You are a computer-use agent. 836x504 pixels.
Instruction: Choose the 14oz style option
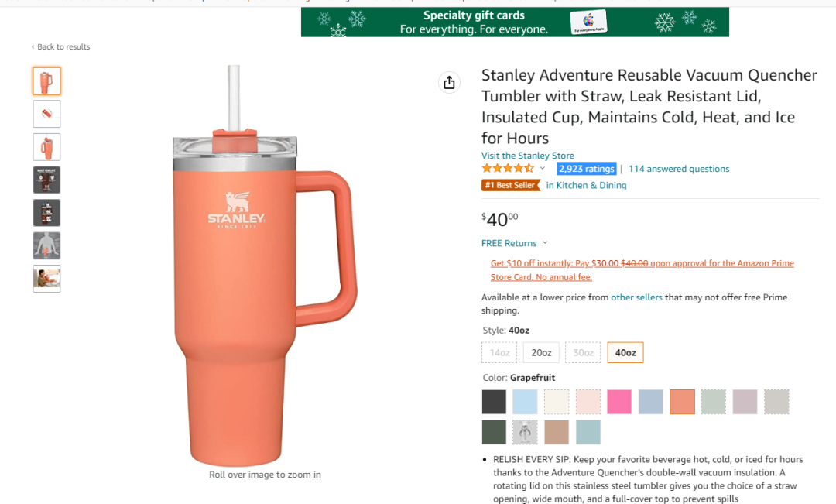point(499,352)
